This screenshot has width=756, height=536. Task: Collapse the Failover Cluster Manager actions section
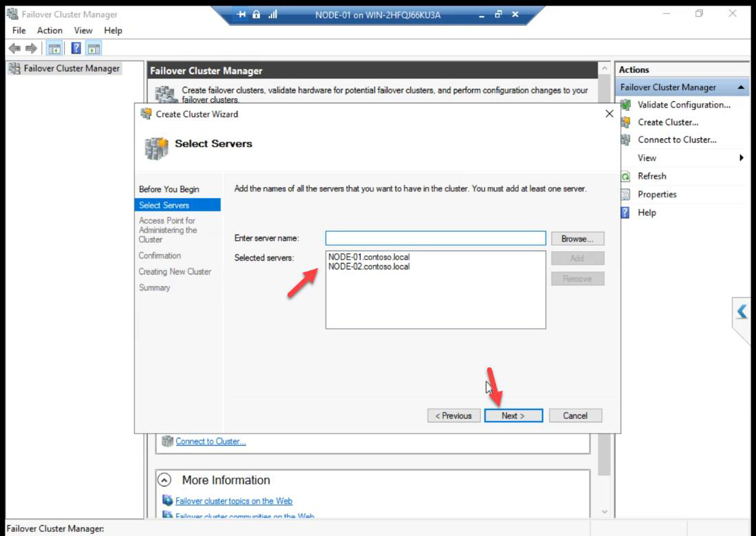(741, 87)
